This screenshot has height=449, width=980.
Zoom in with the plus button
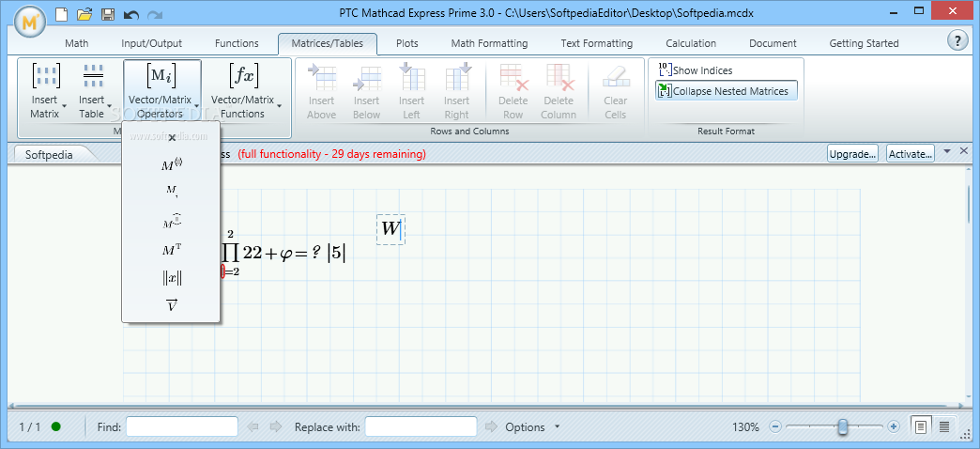[893, 427]
